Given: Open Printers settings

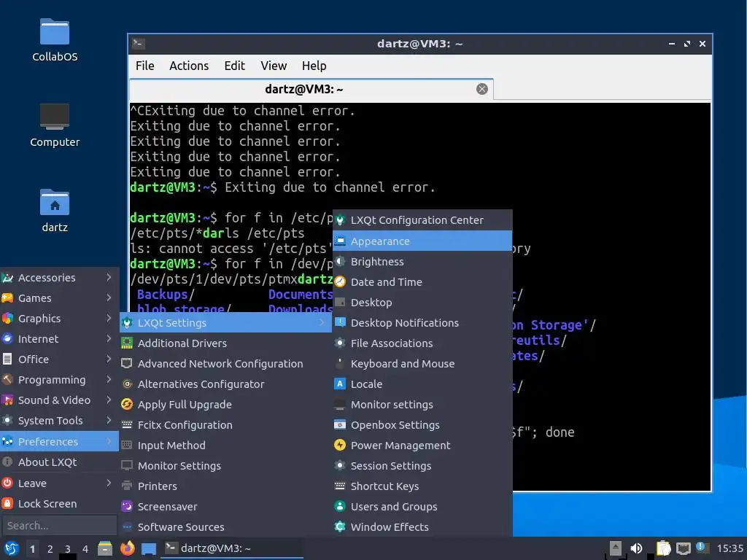Looking at the screenshot, I should [x=225, y=486].
